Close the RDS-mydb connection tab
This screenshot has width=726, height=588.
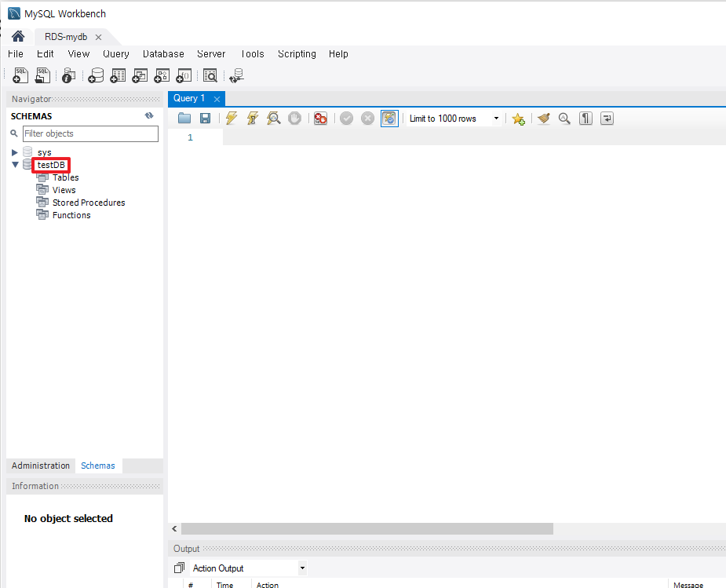98,37
